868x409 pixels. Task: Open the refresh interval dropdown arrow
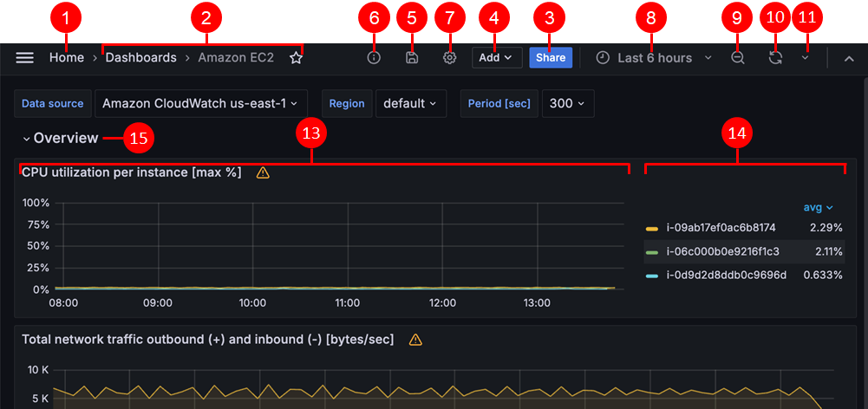[805, 58]
